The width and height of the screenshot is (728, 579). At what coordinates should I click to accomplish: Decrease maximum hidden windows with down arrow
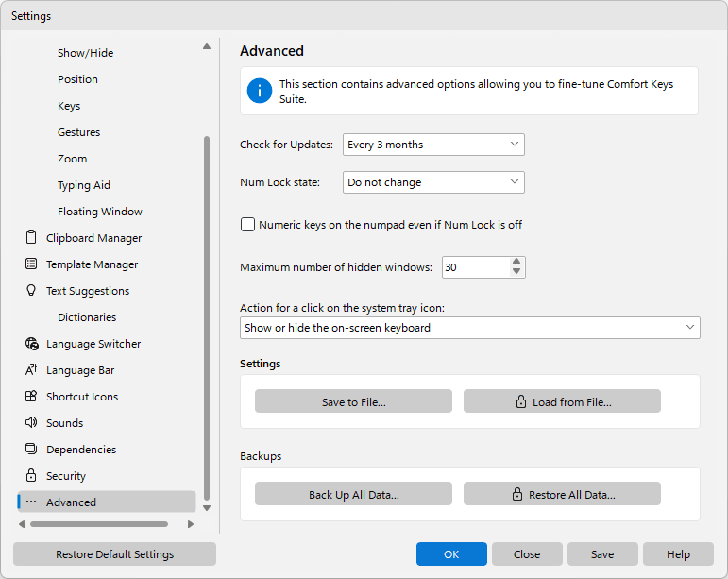[516, 272]
